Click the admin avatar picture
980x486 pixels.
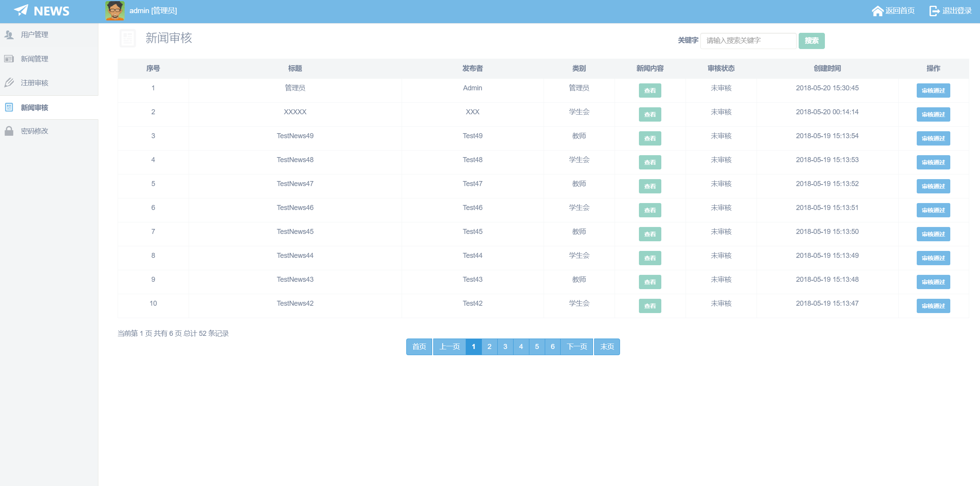(x=115, y=11)
